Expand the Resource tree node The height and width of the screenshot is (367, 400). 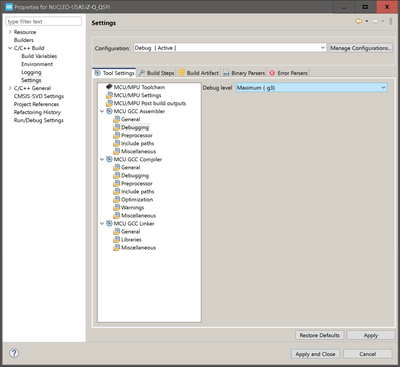(10, 32)
